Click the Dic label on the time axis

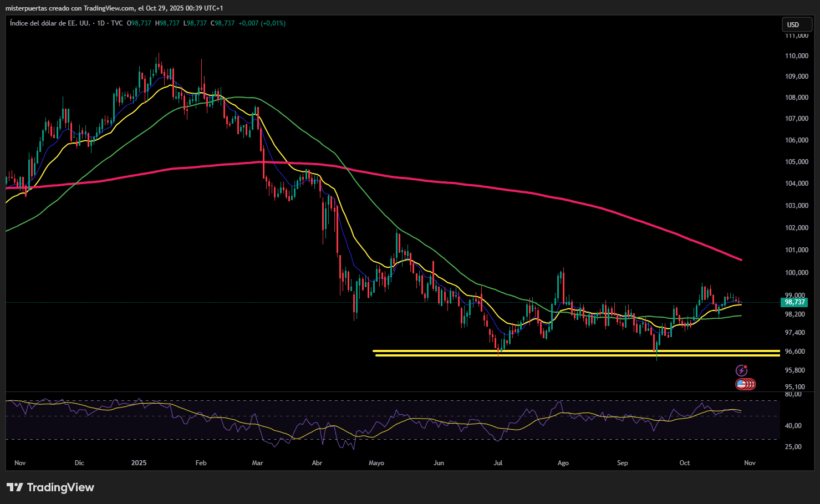pos(79,463)
